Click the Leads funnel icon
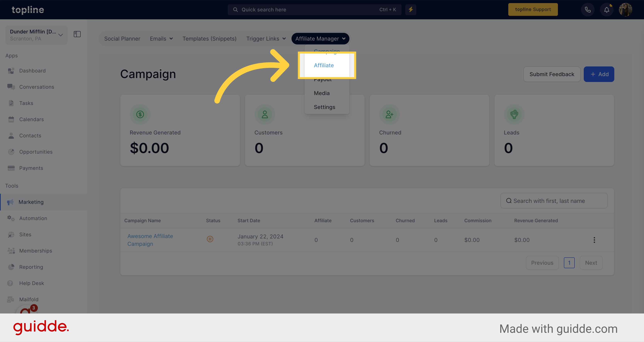Viewport: 644px width, 342px height. point(514,114)
